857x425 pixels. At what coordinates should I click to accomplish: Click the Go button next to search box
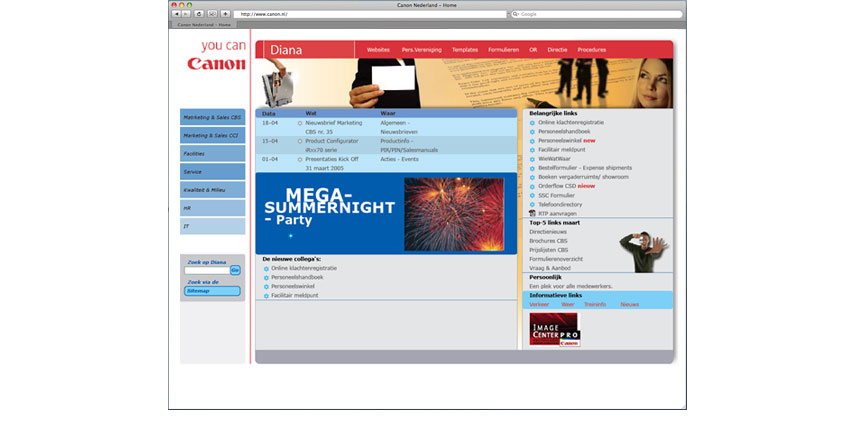(x=235, y=270)
